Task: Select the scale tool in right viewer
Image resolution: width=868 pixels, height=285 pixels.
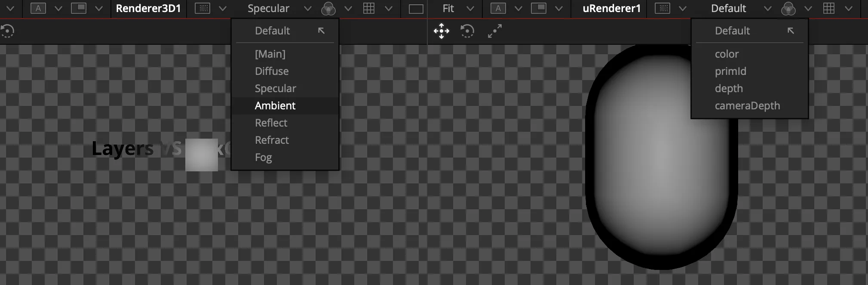Action: pos(495,31)
